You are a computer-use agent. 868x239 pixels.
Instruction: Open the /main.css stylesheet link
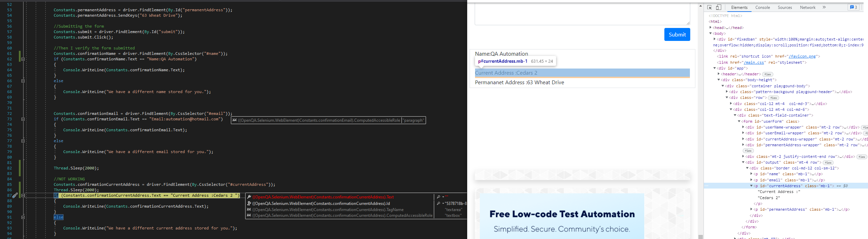(753, 62)
